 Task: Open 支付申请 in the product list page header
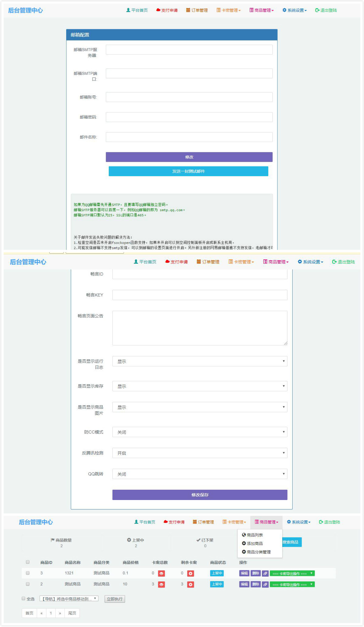[x=174, y=522]
